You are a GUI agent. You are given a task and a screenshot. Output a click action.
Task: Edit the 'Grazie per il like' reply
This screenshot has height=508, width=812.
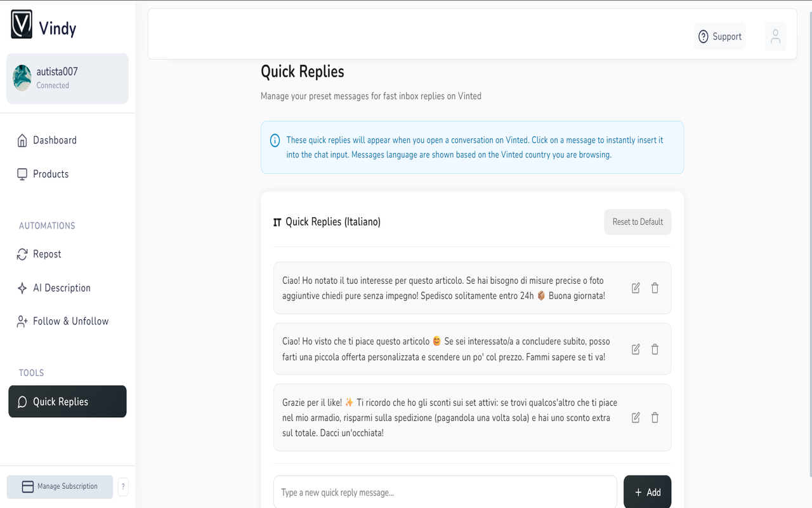point(636,418)
